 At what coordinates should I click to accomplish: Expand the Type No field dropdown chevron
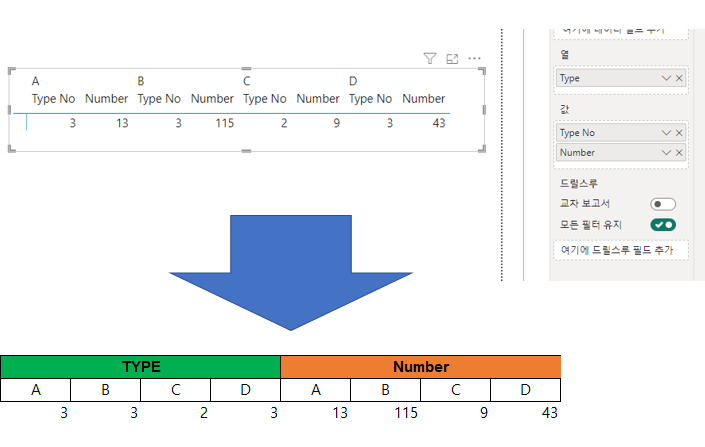(666, 133)
